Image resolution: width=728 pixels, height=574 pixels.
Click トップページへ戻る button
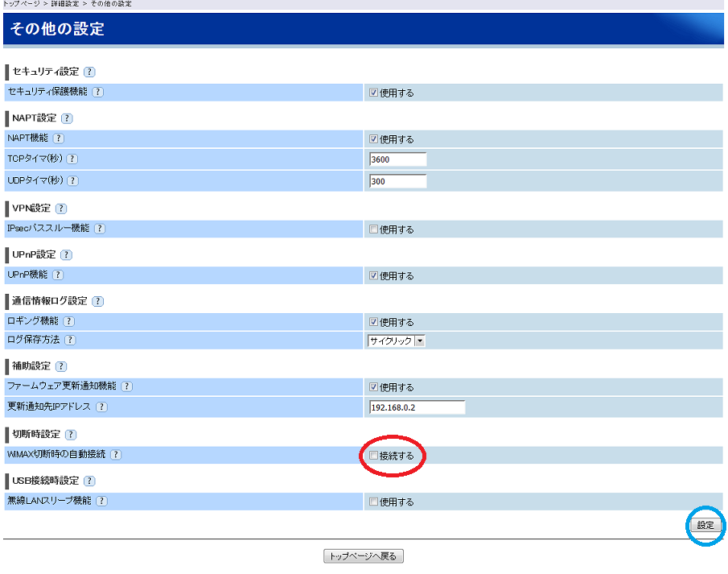click(363, 555)
